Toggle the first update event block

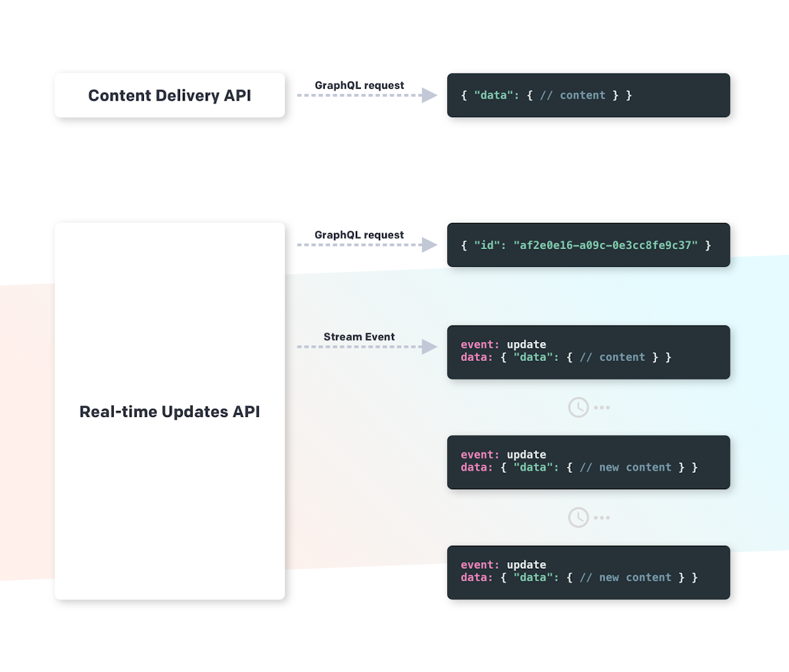(x=588, y=352)
